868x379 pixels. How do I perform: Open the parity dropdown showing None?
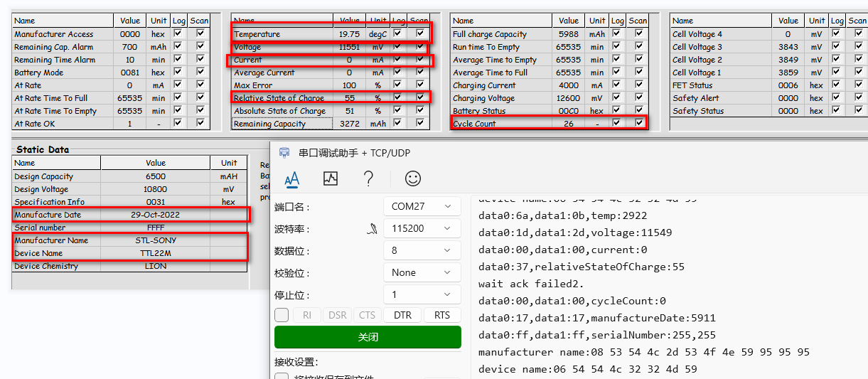point(422,272)
